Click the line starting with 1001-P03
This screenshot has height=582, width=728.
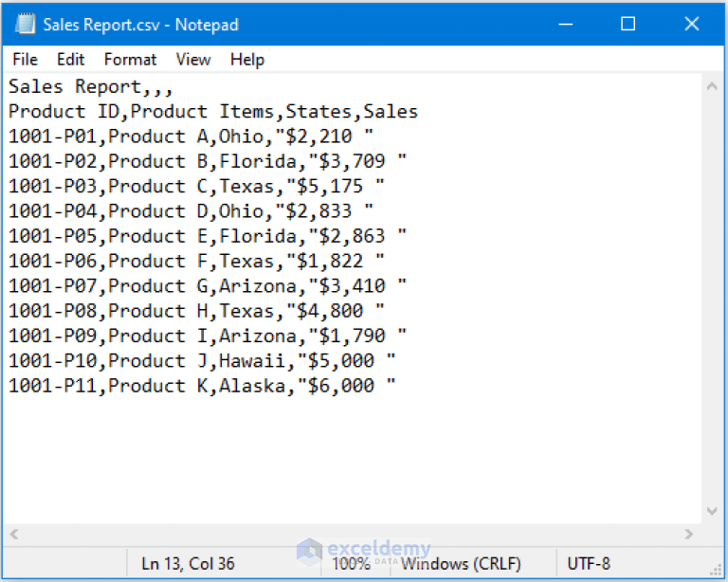pos(196,187)
